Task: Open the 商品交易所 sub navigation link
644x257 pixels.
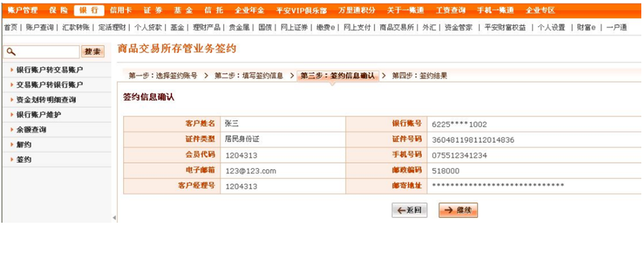Action: pos(397,28)
